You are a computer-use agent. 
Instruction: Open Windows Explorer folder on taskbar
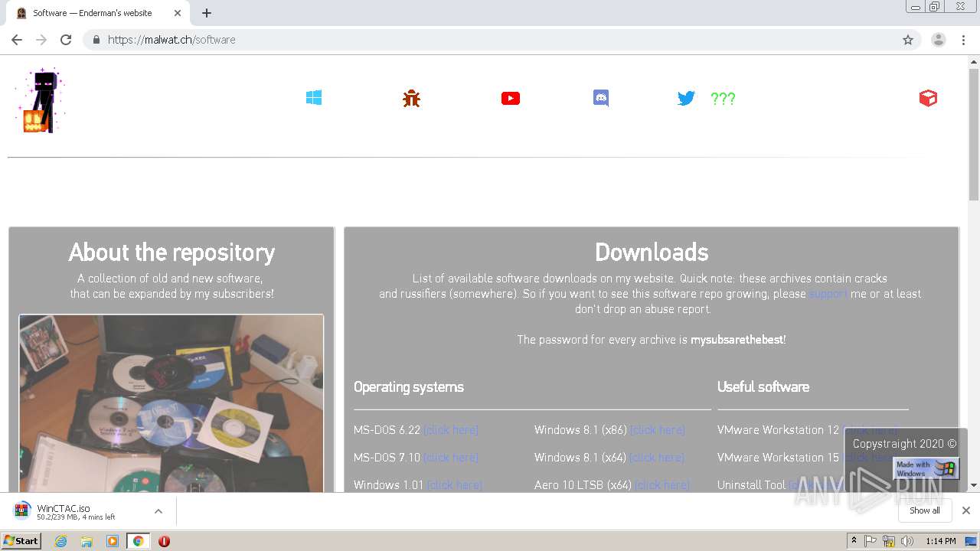pos(87,541)
